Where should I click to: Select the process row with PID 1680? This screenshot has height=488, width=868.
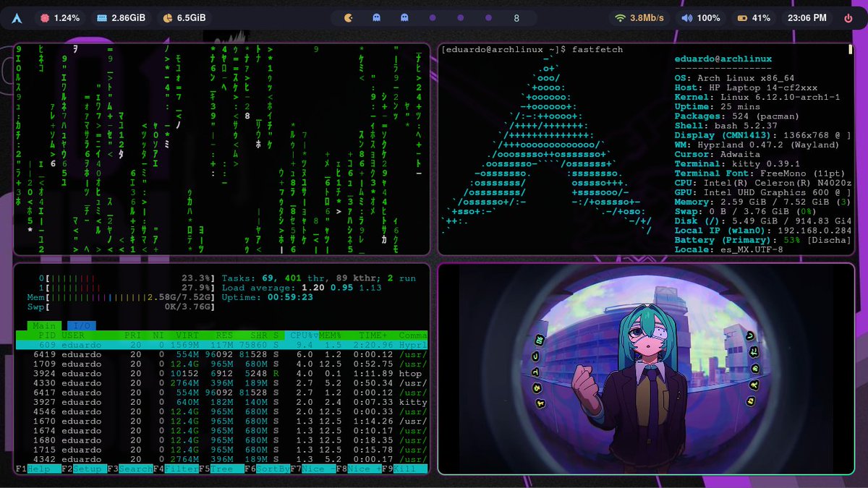pyautogui.click(x=221, y=440)
